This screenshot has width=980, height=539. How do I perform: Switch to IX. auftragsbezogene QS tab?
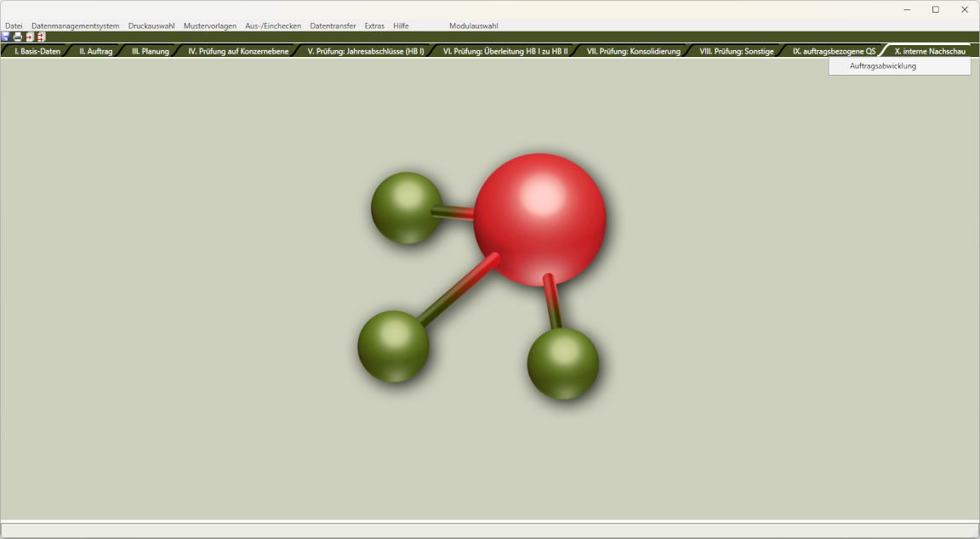[x=834, y=52]
